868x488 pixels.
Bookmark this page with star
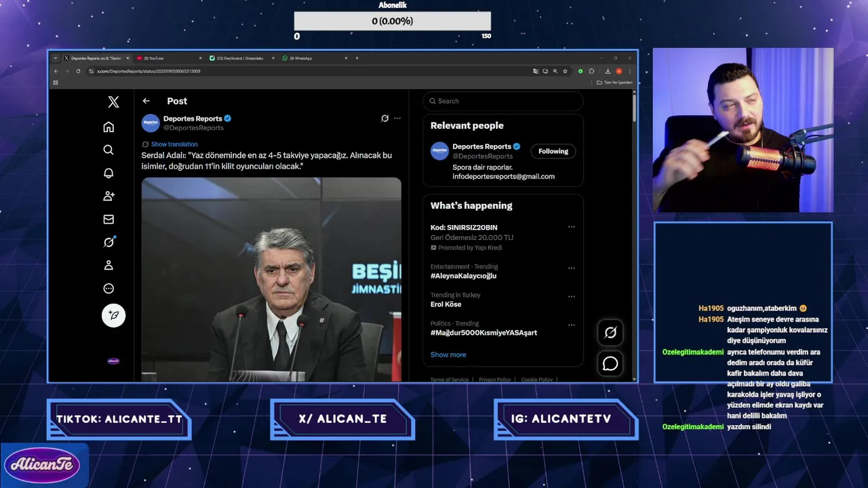pyautogui.click(x=565, y=71)
